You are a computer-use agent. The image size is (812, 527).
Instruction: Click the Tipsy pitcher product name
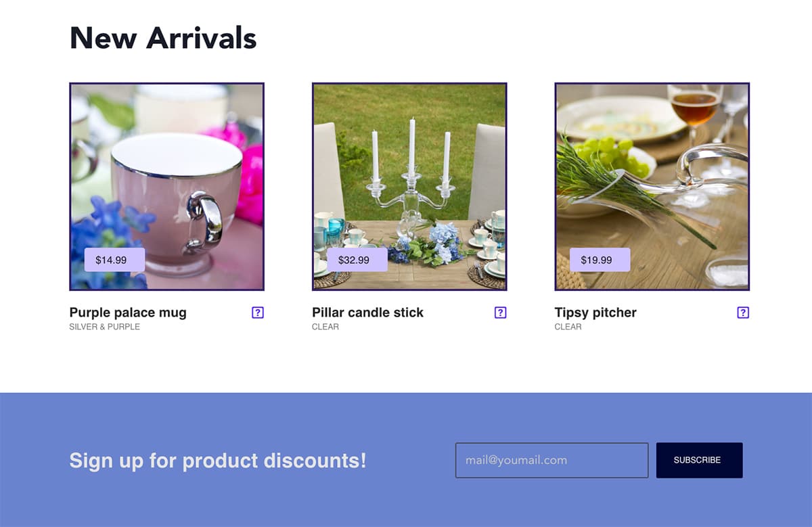pyautogui.click(x=595, y=313)
